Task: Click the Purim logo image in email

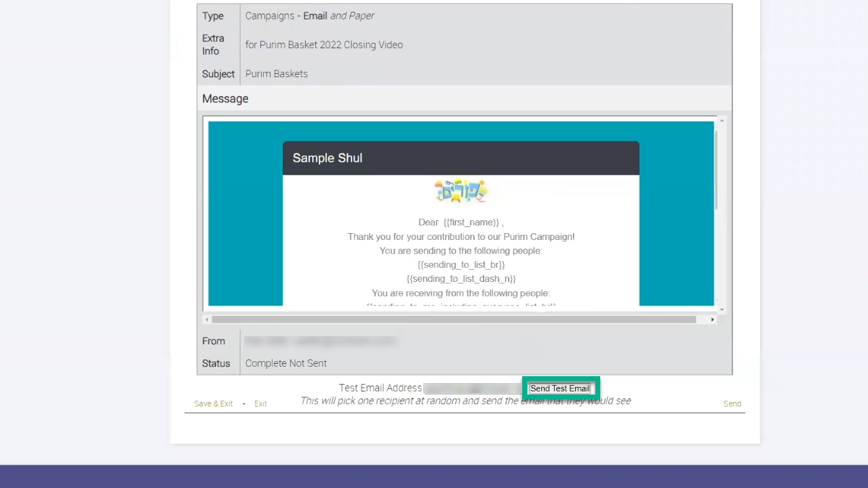Action: (460, 192)
